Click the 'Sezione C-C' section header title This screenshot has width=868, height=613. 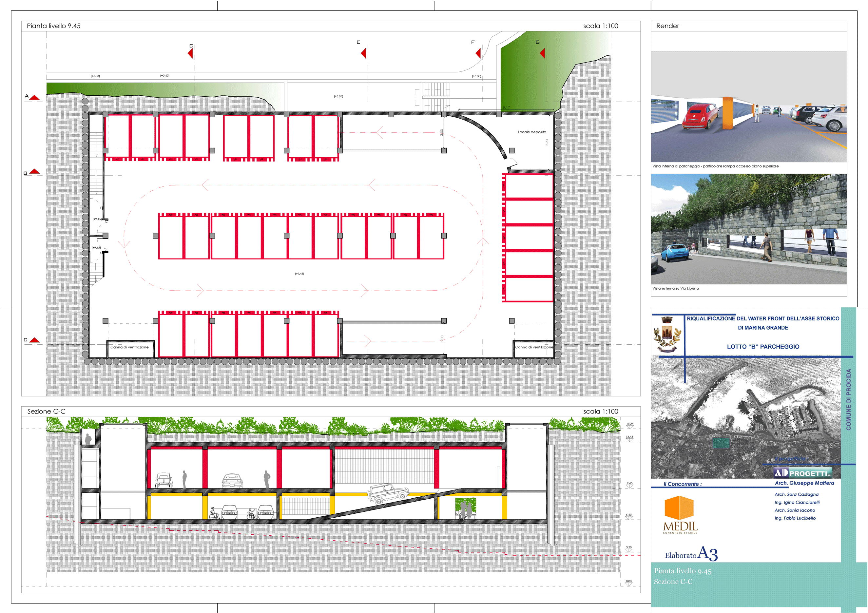click(46, 412)
